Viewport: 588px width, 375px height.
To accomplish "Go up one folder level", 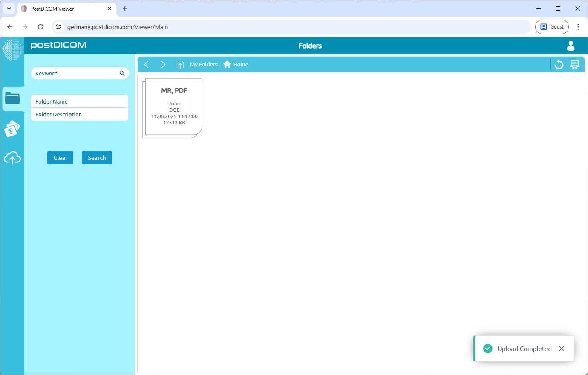I will point(180,65).
